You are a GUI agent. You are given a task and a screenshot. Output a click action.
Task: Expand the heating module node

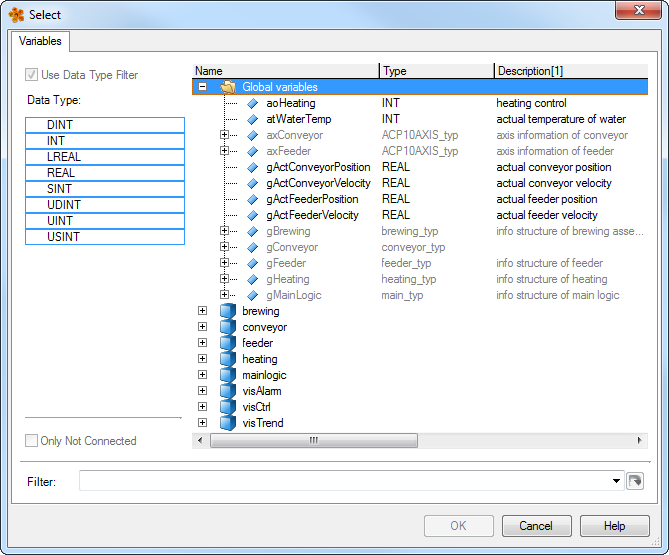click(x=203, y=359)
